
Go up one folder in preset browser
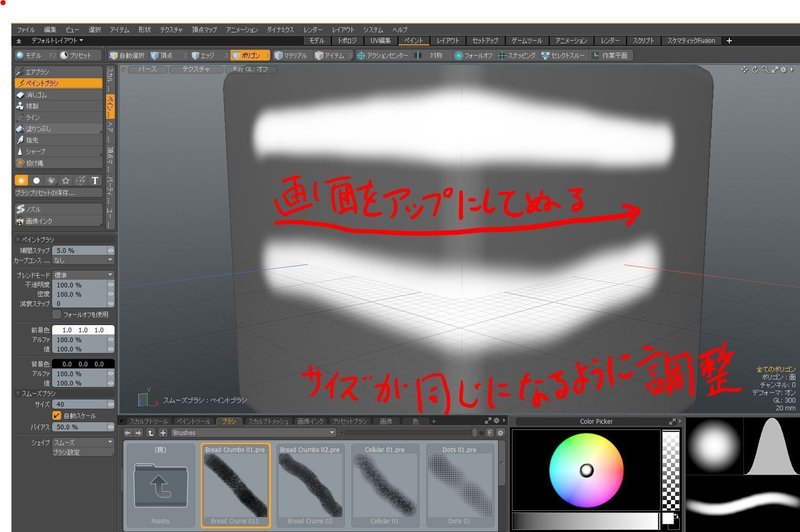pyautogui.click(x=151, y=433)
